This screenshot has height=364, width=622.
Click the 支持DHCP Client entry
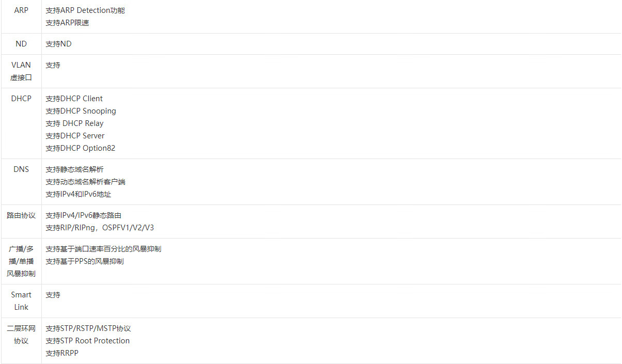point(74,99)
